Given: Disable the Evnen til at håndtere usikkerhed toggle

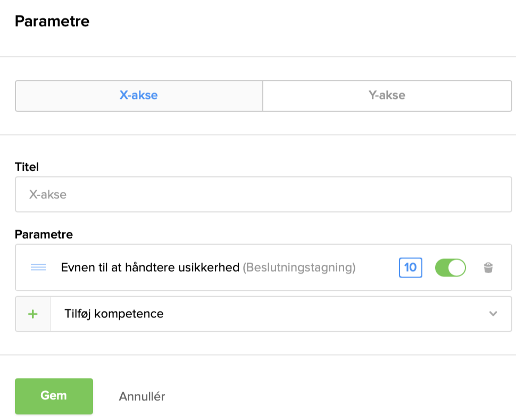Looking at the screenshot, I should coord(450,268).
